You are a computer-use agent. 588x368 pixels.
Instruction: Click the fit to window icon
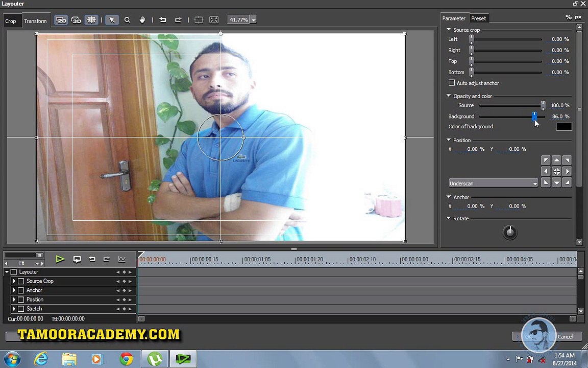214,20
